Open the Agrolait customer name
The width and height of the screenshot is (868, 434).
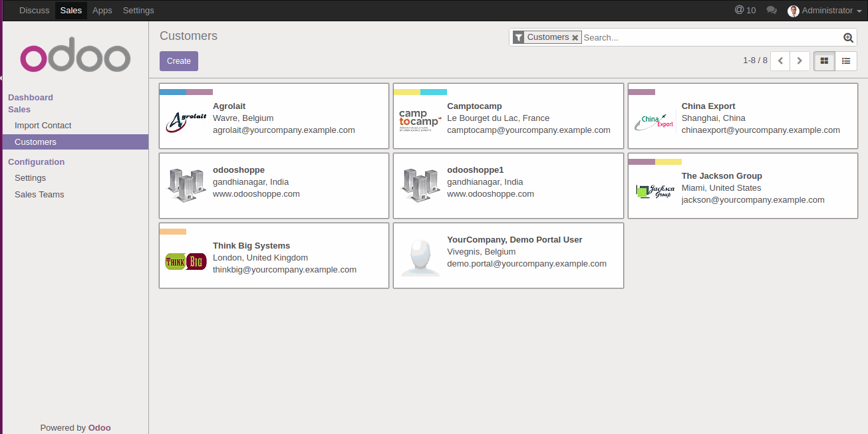point(229,106)
